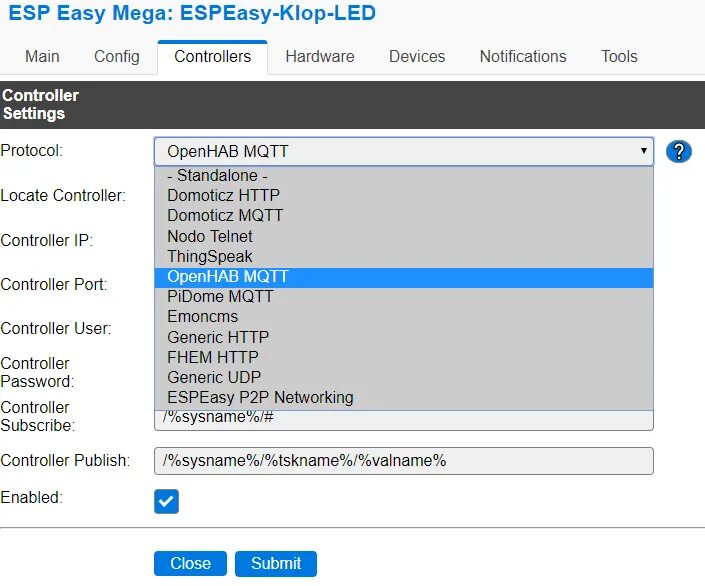Select Nodo Telnet protocol option

[404, 236]
